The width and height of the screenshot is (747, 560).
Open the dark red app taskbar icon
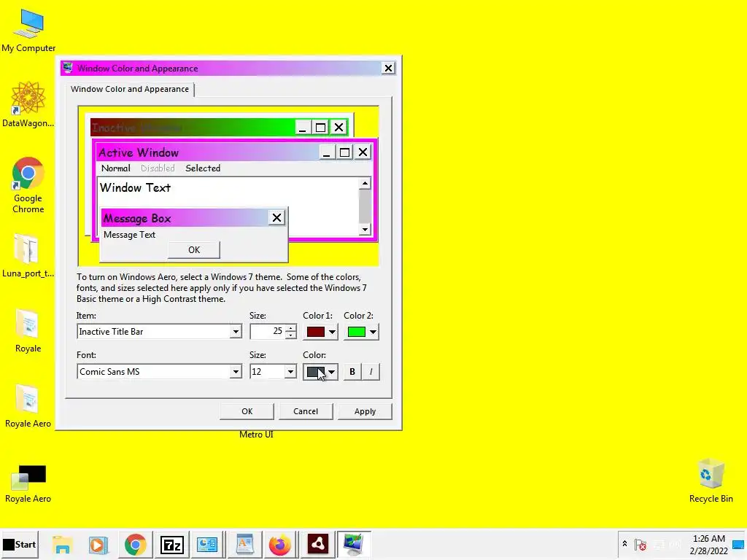coord(317,544)
